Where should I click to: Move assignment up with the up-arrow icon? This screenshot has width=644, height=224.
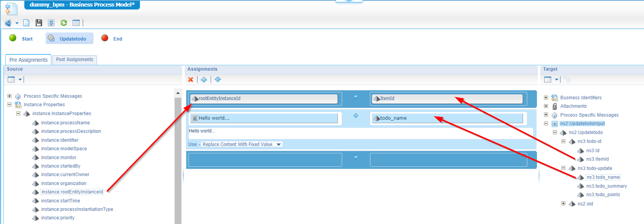tap(204, 80)
